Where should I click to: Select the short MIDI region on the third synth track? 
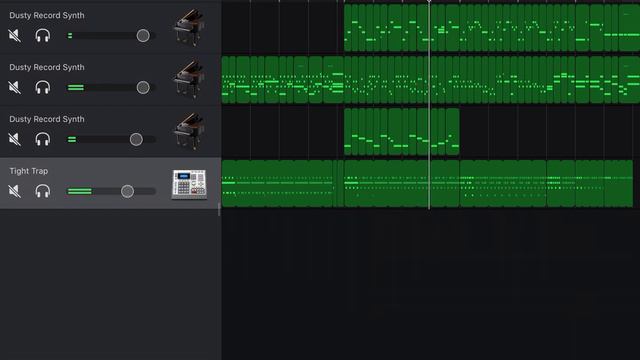(402, 131)
